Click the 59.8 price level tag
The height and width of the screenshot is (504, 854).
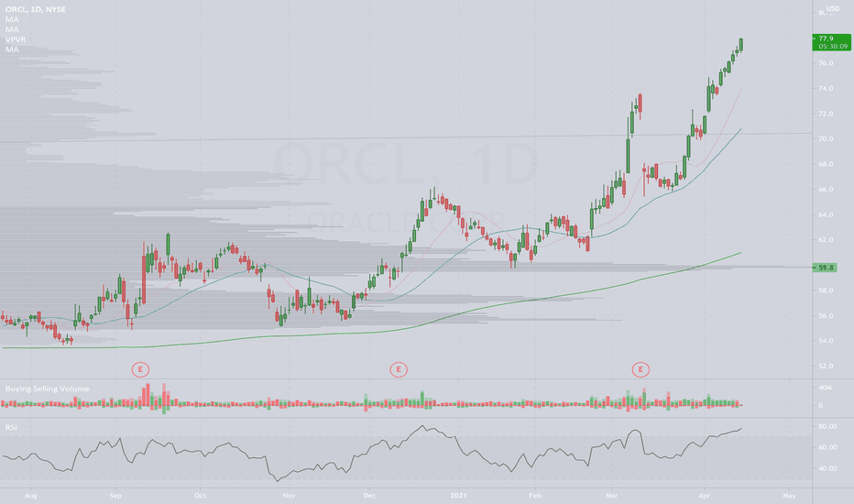point(827,268)
